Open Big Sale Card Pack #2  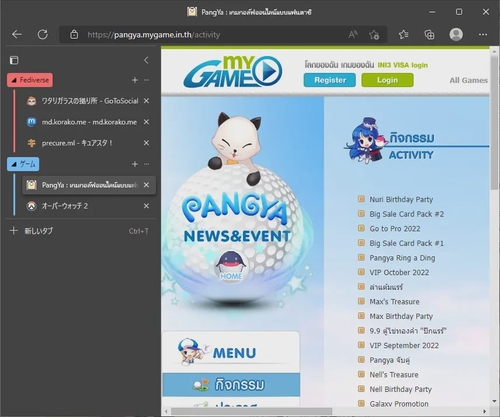[407, 214]
